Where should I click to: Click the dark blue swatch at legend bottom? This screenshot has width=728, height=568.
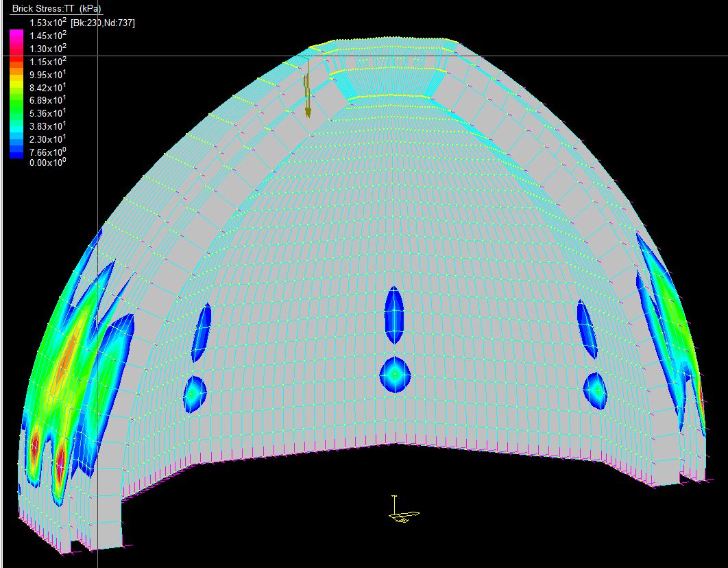pos(16,155)
